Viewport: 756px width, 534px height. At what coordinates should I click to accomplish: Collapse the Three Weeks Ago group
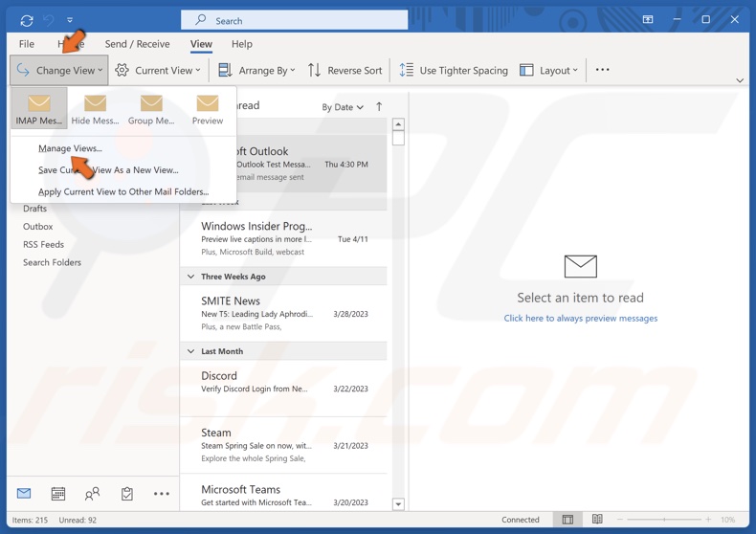pos(191,277)
